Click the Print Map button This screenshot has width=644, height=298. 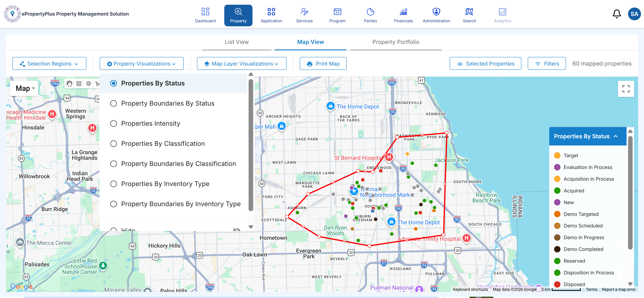[x=323, y=64]
